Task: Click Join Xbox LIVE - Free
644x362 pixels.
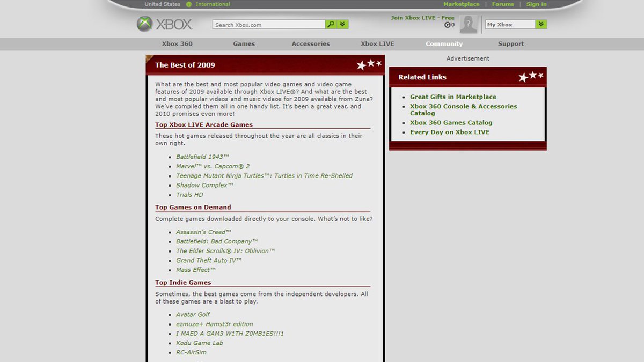Action: [x=422, y=17]
